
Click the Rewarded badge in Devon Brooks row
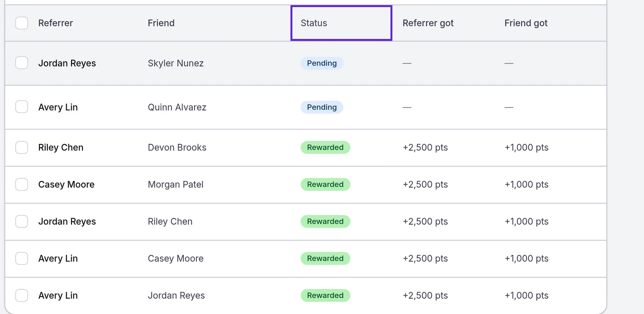pos(325,147)
